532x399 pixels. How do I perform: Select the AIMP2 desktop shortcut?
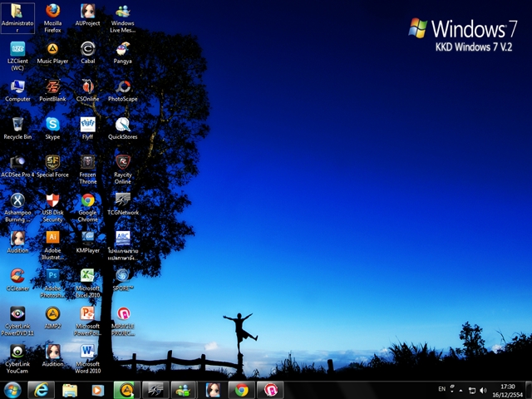tap(52, 318)
